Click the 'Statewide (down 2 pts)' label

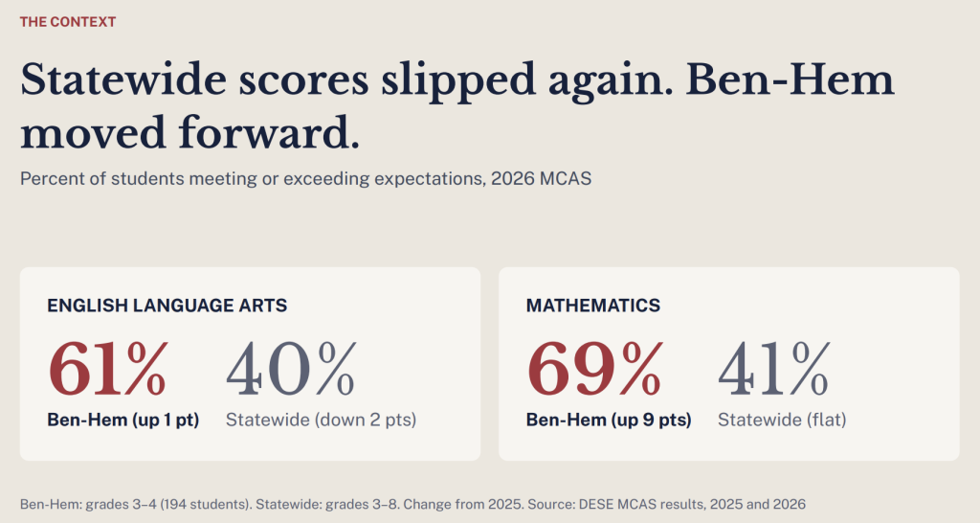pos(322,420)
